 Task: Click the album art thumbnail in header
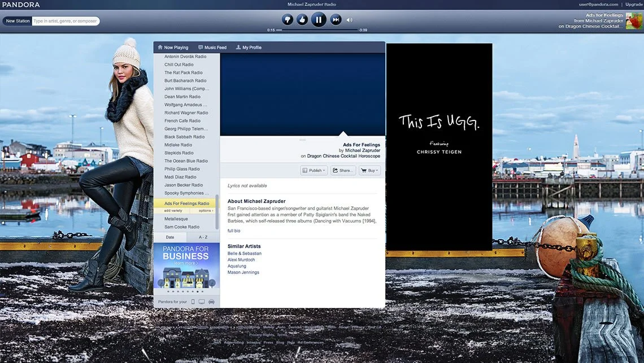(634, 20)
